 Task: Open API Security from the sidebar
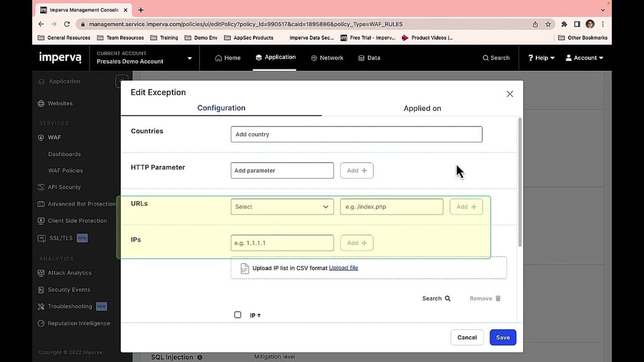coord(65,187)
